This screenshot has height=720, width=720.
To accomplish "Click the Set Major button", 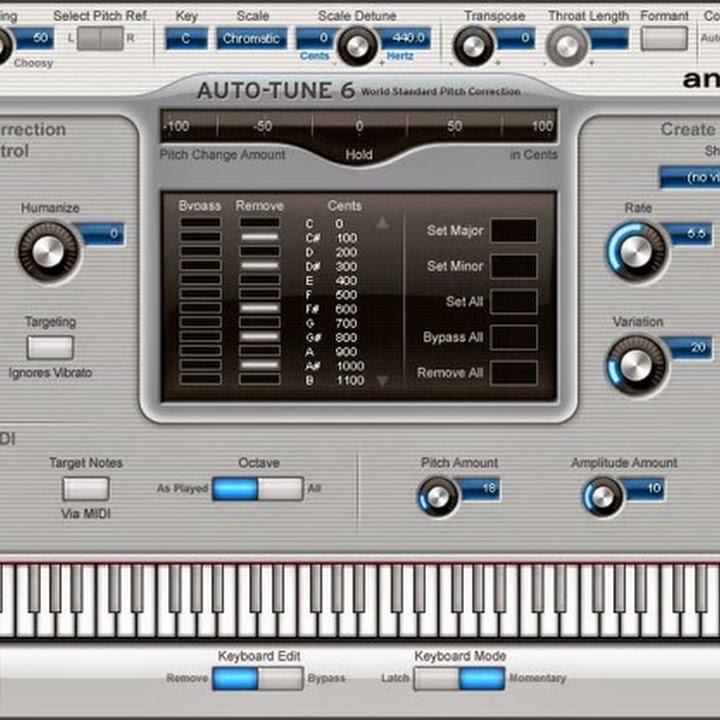I will pyautogui.click(x=513, y=231).
